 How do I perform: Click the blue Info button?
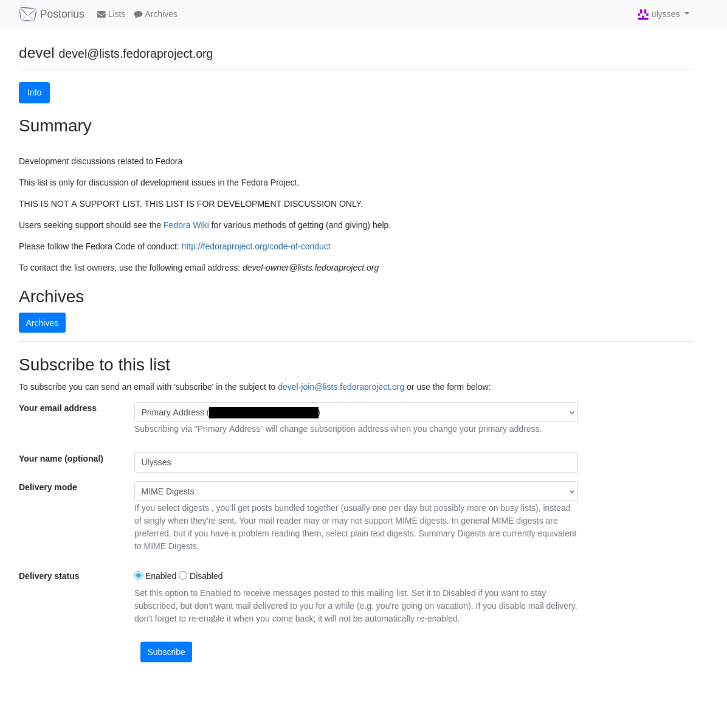(x=34, y=93)
